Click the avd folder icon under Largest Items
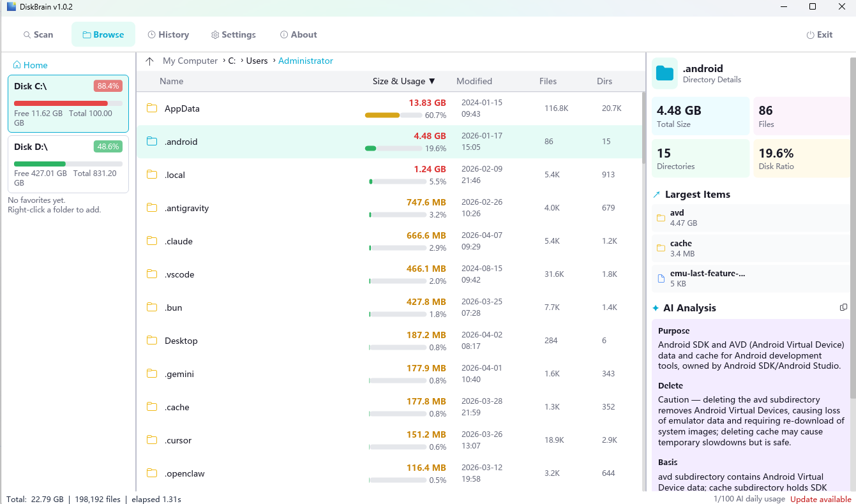This screenshot has width=856, height=504. (x=662, y=218)
